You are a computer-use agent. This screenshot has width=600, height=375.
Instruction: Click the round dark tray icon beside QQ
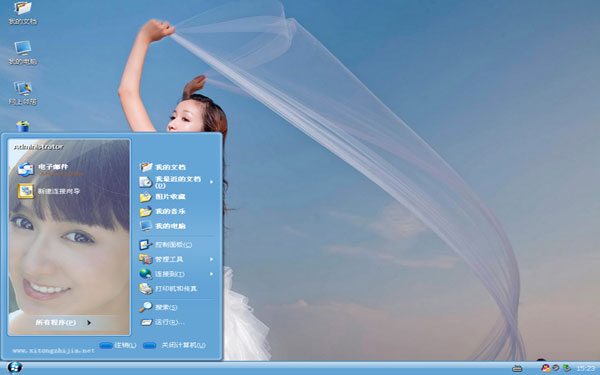pos(556,368)
